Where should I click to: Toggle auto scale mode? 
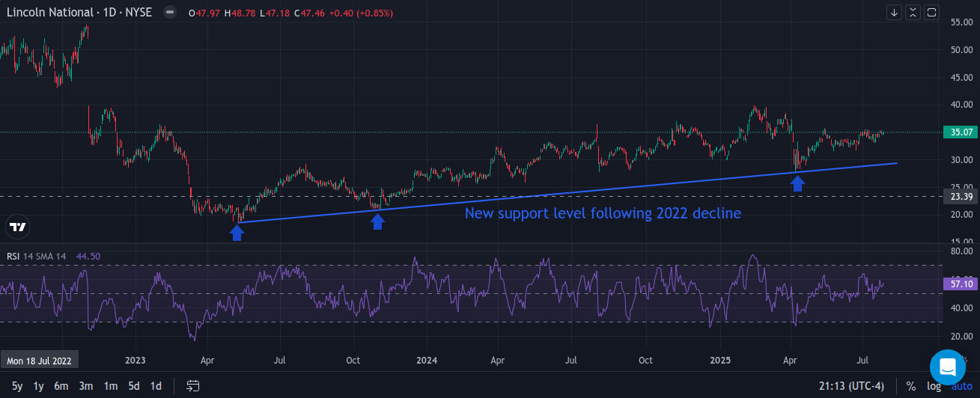coord(961,386)
